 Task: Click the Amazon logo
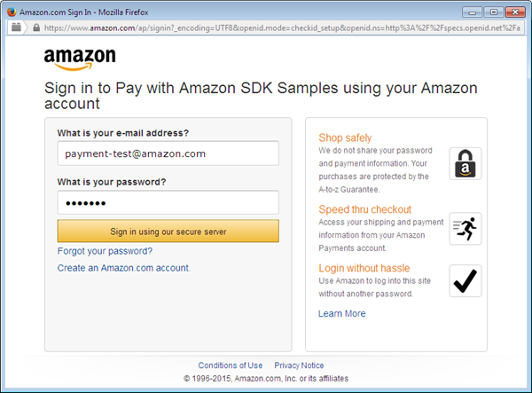[80, 59]
